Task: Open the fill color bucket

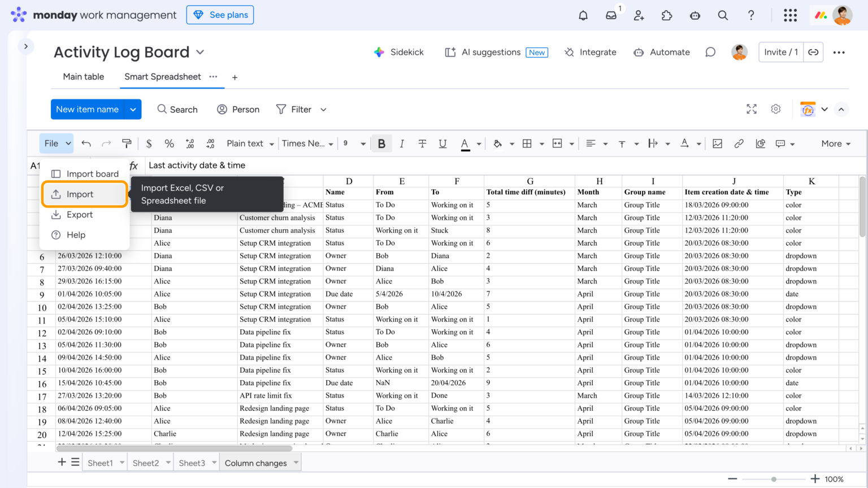Action: click(x=498, y=143)
